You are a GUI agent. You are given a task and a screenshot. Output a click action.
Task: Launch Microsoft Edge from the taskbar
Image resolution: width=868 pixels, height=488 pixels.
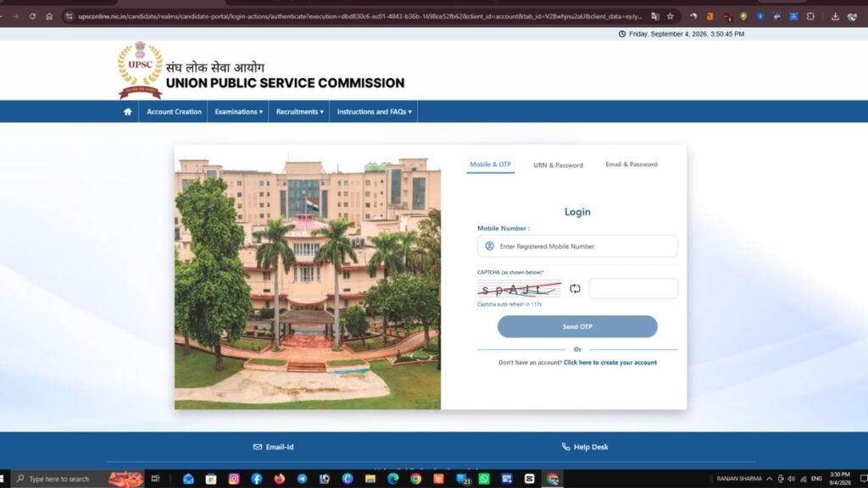(393, 479)
